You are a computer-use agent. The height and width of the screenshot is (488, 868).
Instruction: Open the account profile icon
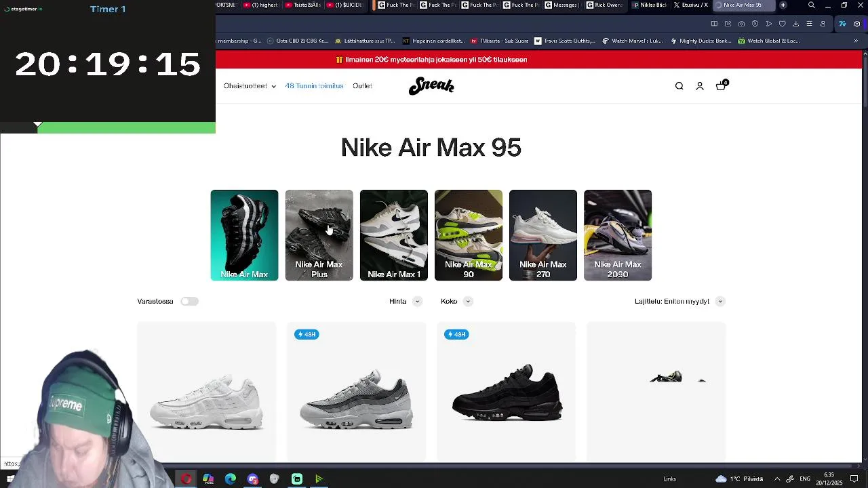pos(700,86)
